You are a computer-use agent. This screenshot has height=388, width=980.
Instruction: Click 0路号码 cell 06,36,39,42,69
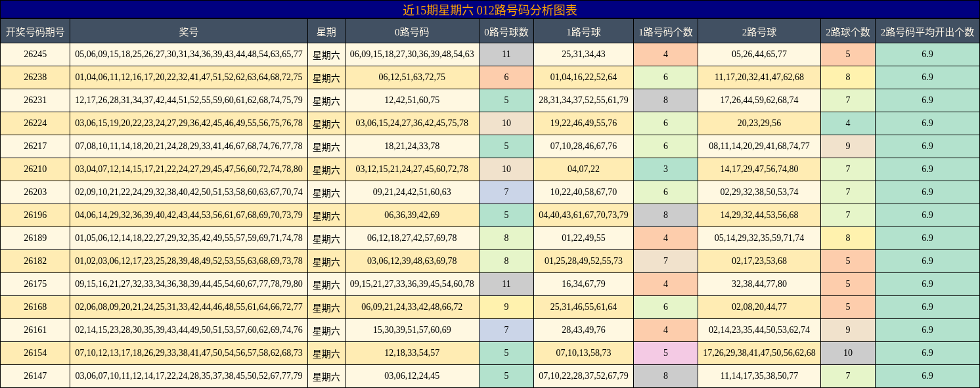pos(412,215)
